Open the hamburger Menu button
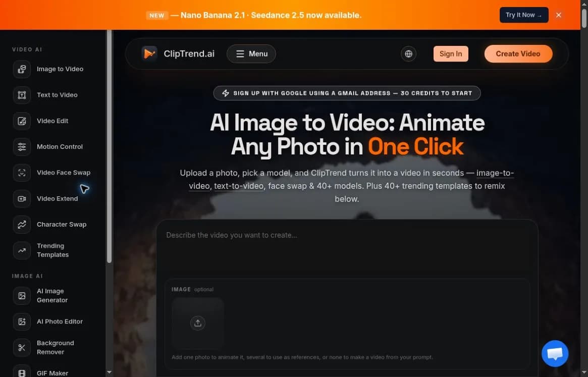 pyautogui.click(x=251, y=53)
